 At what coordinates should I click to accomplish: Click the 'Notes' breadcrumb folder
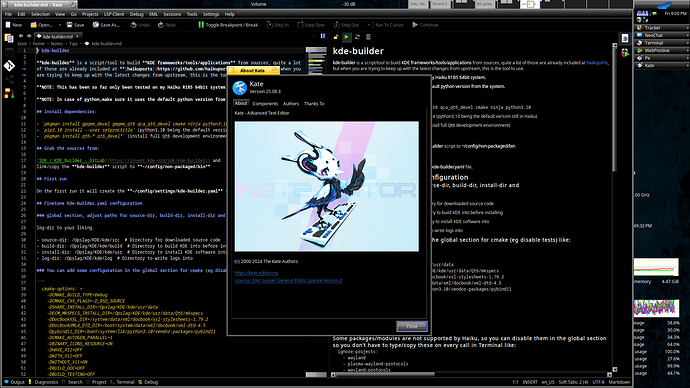coord(56,44)
